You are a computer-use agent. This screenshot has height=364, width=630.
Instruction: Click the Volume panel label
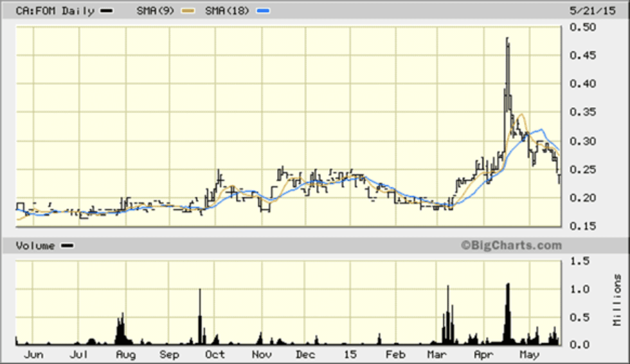point(35,245)
